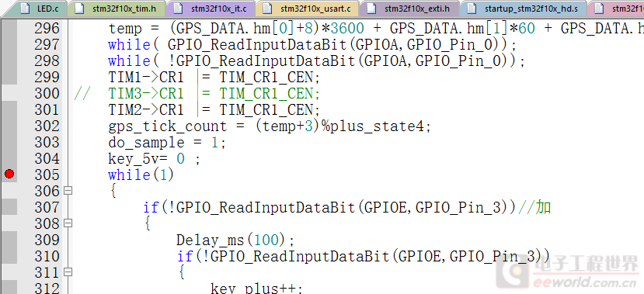This screenshot has width=644, height=294.
Task: Click the gps_tick_count assignment line
Action: 270,126
